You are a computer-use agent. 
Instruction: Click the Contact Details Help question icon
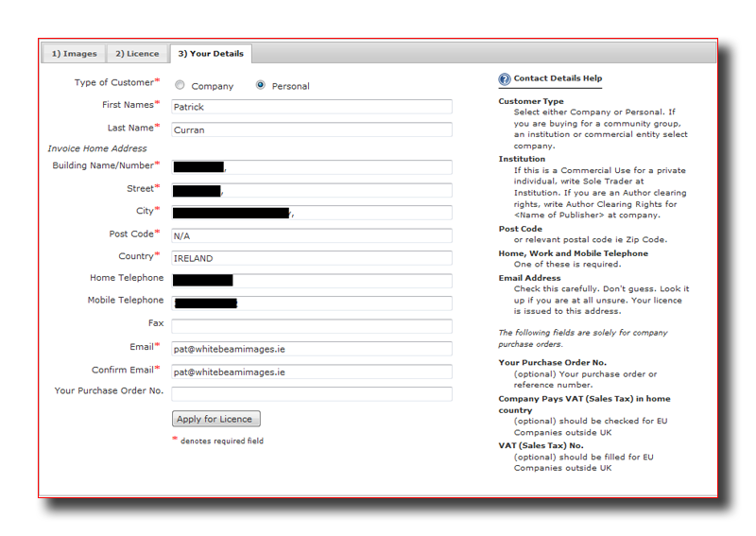coord(505,79)
